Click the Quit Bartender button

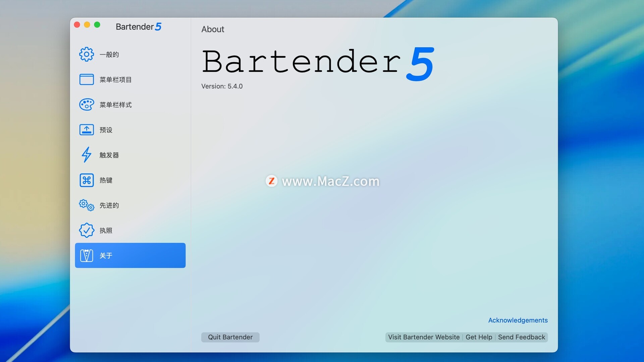point(230,337)
